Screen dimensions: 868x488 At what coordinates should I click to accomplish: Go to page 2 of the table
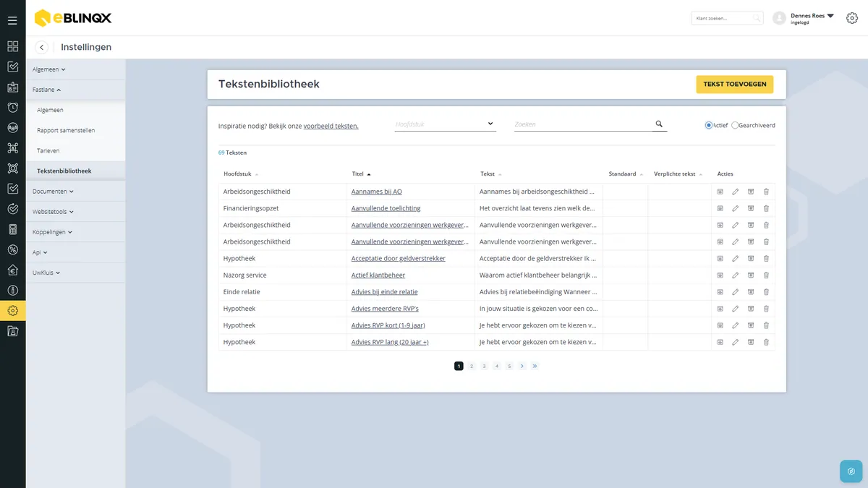pos(472,367)
